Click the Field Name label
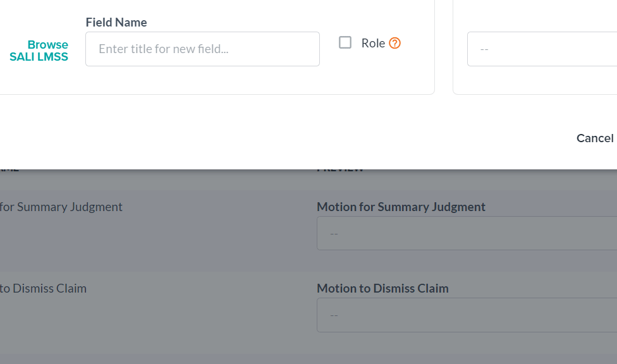 (x=116, y=22)
